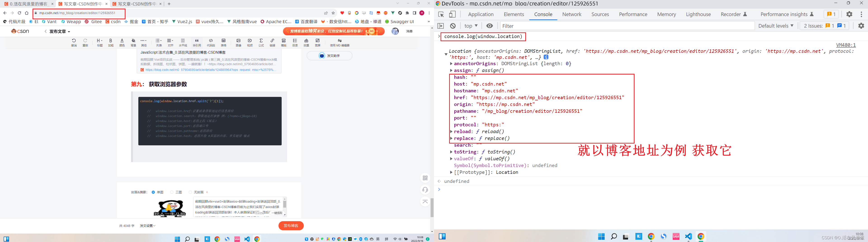Click the Redo (重做) toolbar icon
Screen dimensions: 868x242
[x=85, y=43]
